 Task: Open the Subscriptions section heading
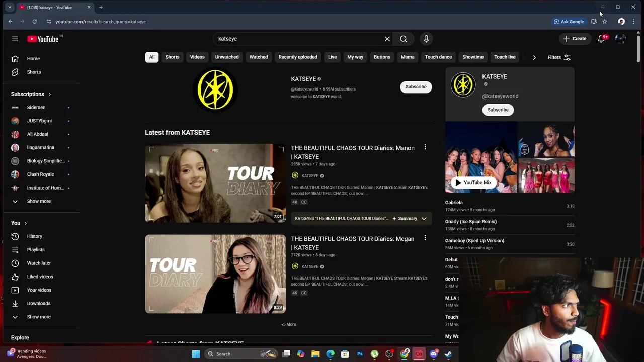coord(31,94)
